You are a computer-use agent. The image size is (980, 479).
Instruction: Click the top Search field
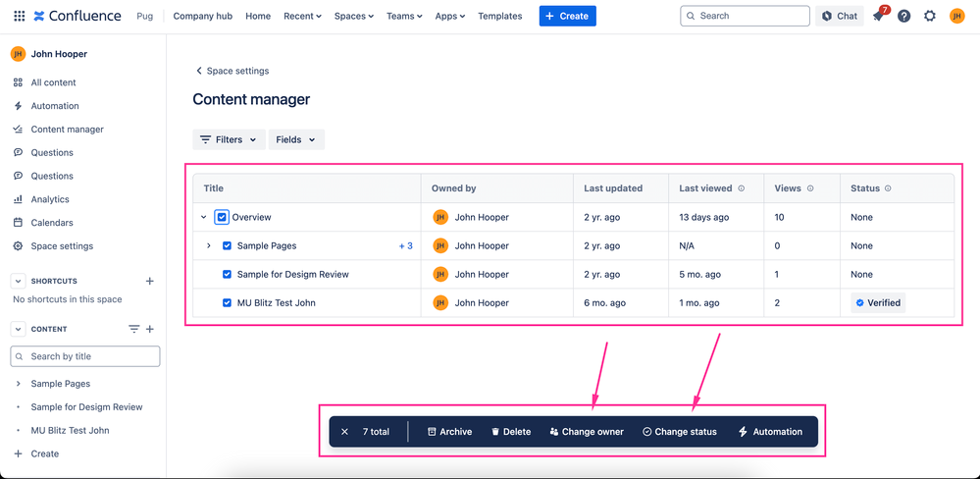tap(745, 17)
